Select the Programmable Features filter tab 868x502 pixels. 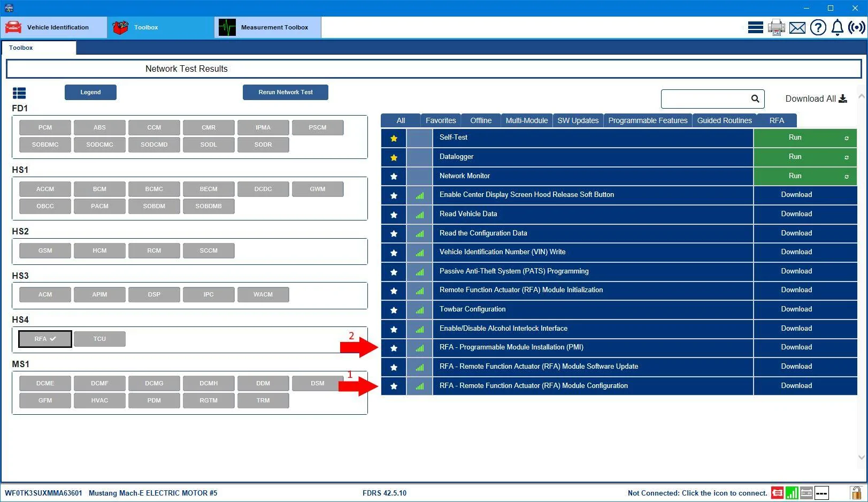coord(648,120)
